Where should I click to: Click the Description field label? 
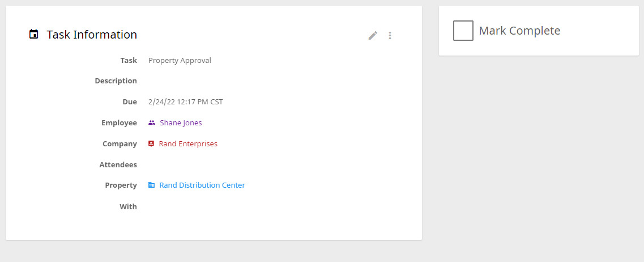click(116, 81)
